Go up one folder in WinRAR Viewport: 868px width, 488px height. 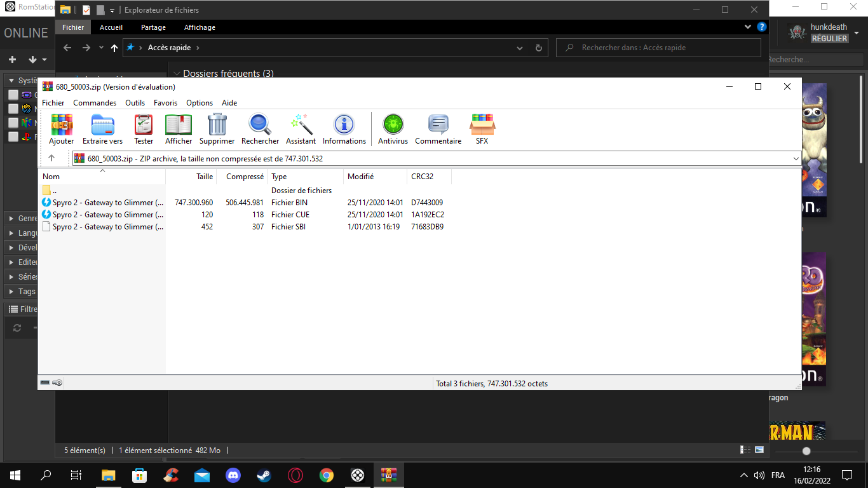point(51,158)
